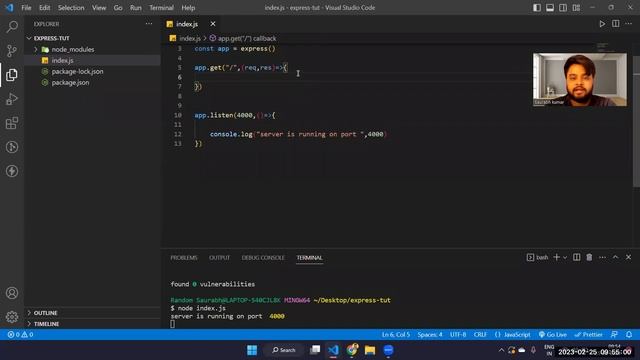
Task: Switch to the Output tab
Action: click(220, 258)
